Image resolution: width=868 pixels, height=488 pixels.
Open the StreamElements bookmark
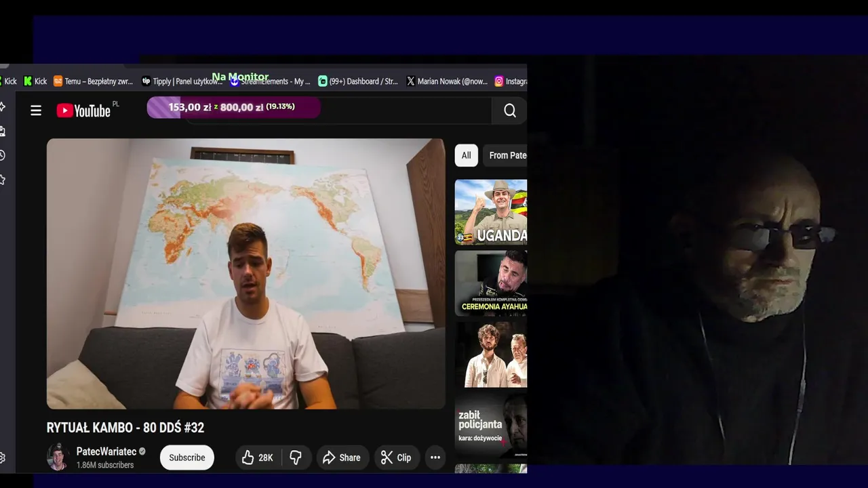[x=270, y=81]
